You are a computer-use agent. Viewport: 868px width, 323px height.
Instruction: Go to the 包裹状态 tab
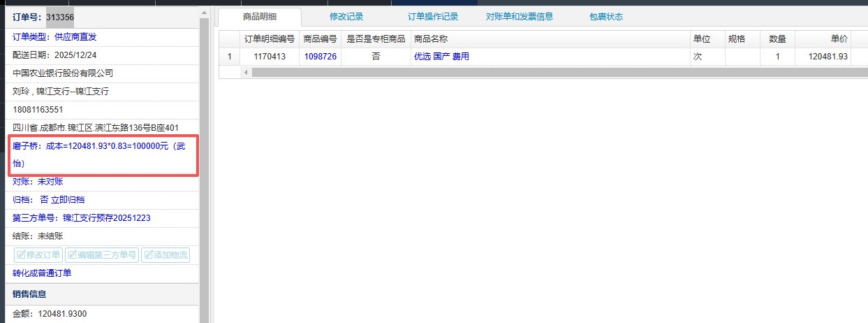pos(605,17)
